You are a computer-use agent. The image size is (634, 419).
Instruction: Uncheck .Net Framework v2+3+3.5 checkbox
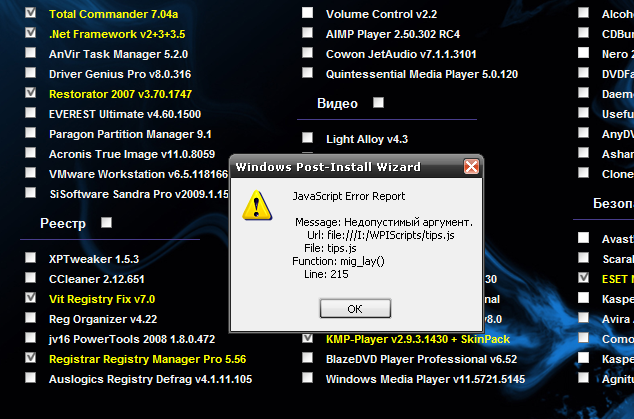point(30,33)
